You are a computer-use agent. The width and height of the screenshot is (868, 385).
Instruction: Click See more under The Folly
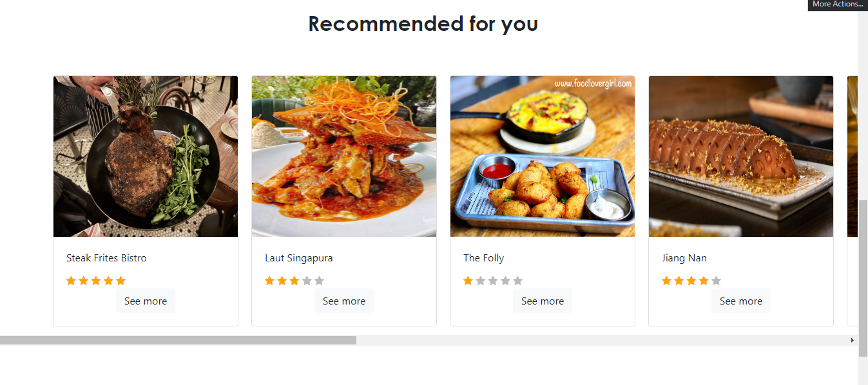542,300
